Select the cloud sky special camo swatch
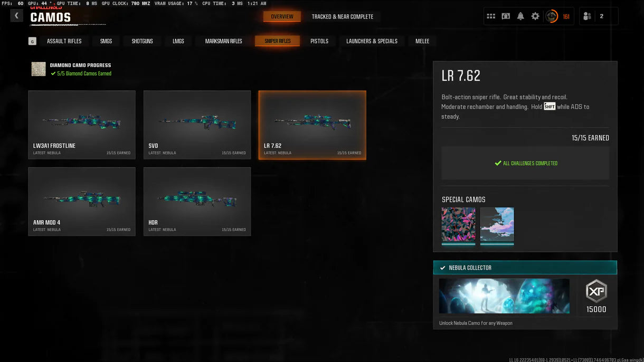Screen dimensions: 644x362 [x=497, y=224]
